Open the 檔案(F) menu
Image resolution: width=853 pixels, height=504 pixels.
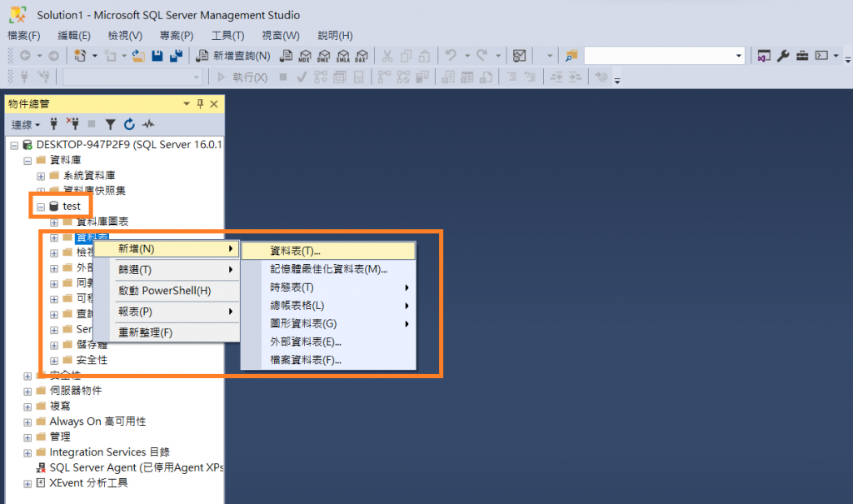pos(24,35)
